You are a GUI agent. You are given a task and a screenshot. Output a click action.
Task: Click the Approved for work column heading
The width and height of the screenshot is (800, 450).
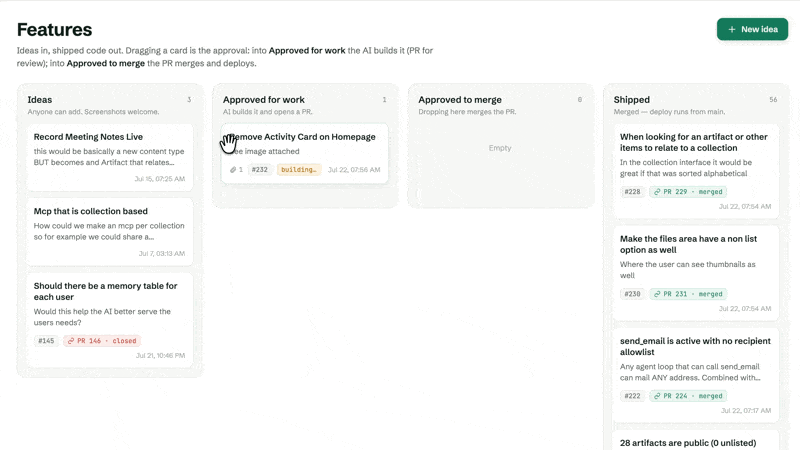point(264,99)
